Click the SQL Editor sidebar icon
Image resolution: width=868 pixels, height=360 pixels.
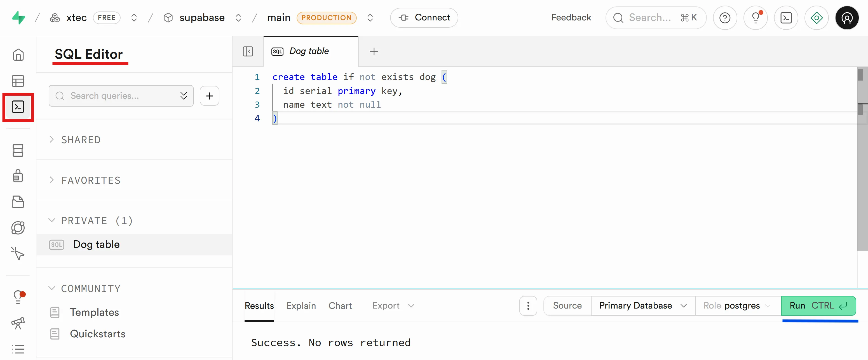click(x=18, y=107)
